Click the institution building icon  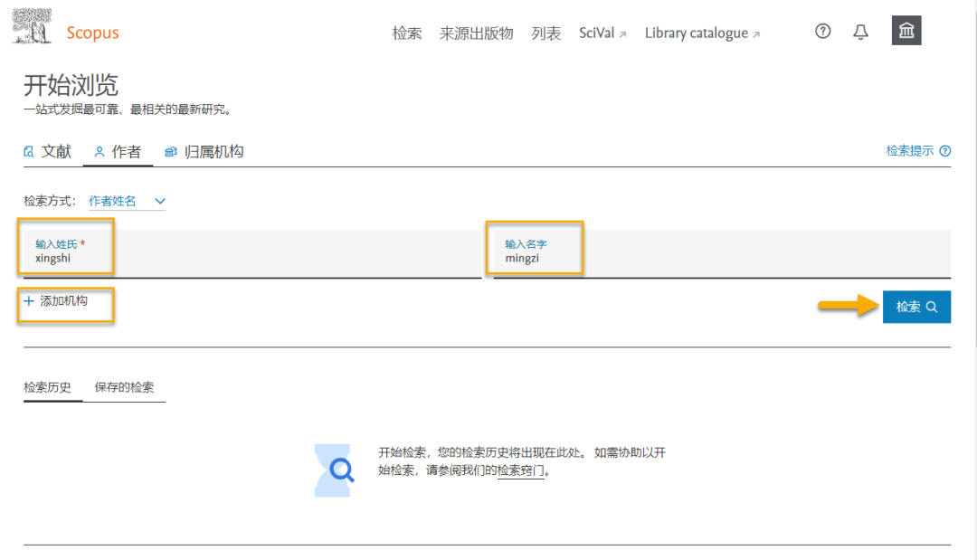[906, 30]
